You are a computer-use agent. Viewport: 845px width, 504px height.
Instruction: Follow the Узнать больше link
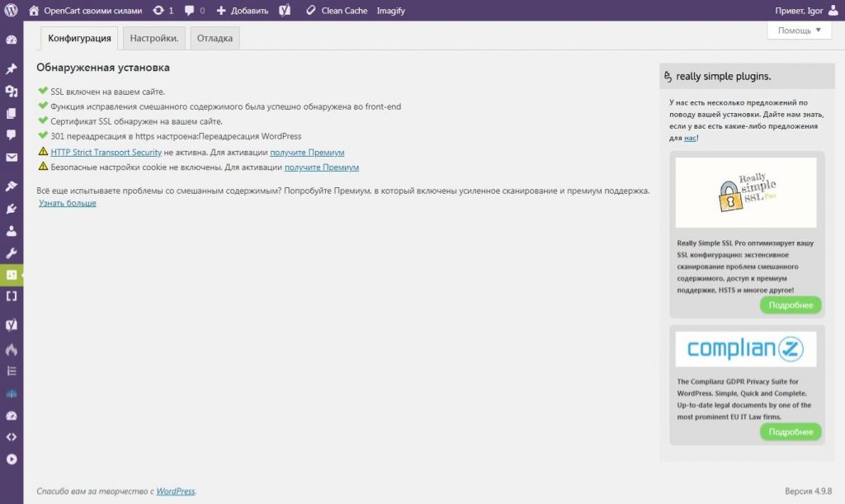[x=68, y=203]
